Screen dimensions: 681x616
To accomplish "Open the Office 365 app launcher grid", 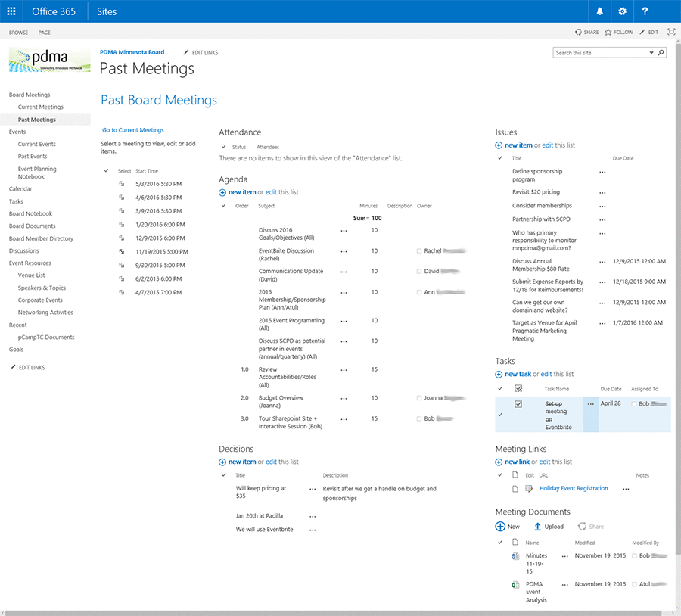I will (11, 11).
